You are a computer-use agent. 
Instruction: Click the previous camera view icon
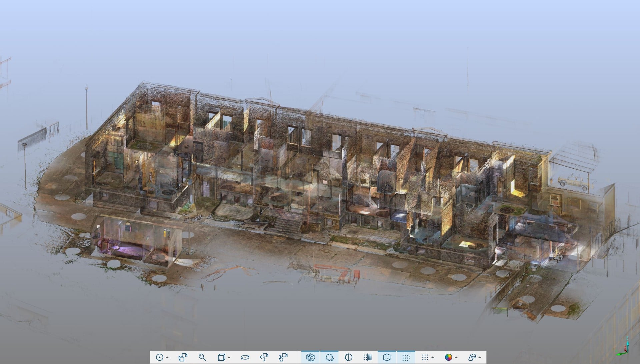[x=264, y=357]
